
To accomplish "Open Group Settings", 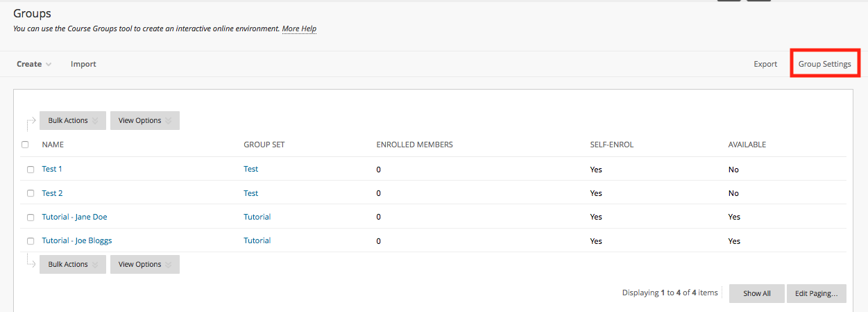I will coord(824,64).
